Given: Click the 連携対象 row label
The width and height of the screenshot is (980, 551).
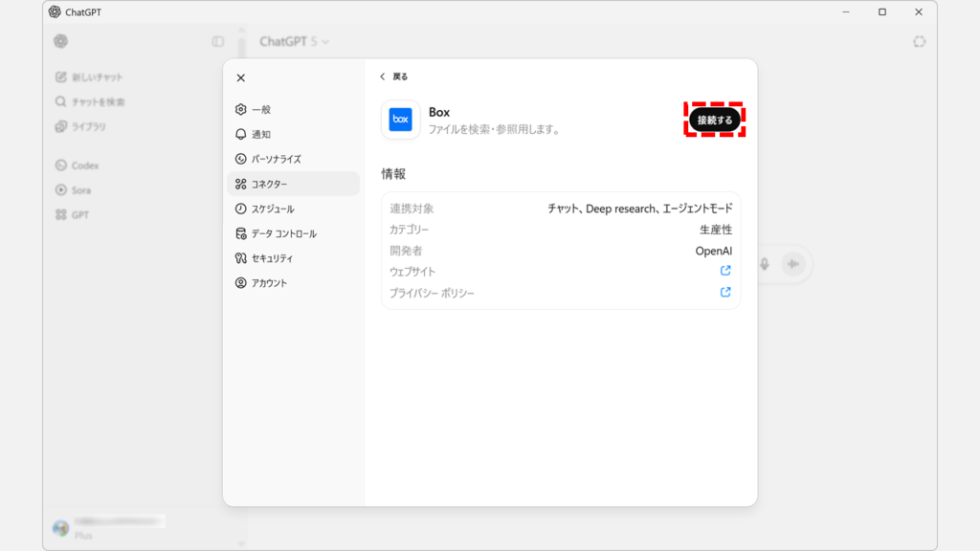Looking at the screenshot, I should (412, 209).
